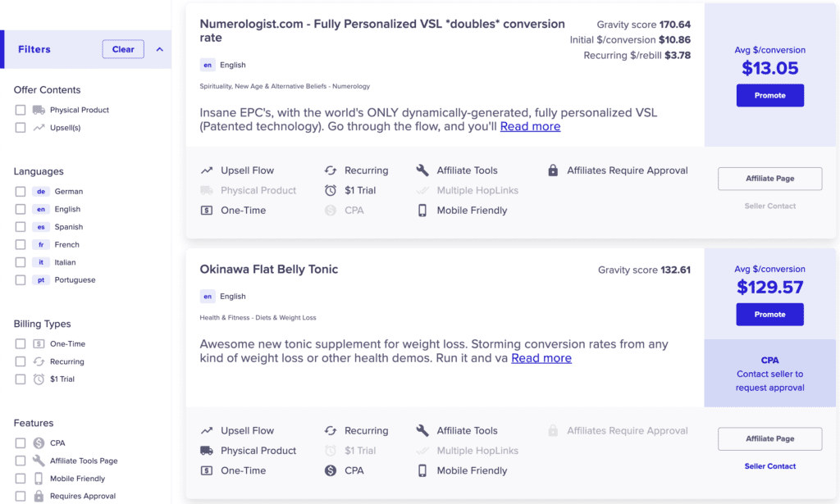Click the Upsell(s) trend arrow icon in filters
Viewport: 840px width, 504px height.
click(x=39, y=127)
